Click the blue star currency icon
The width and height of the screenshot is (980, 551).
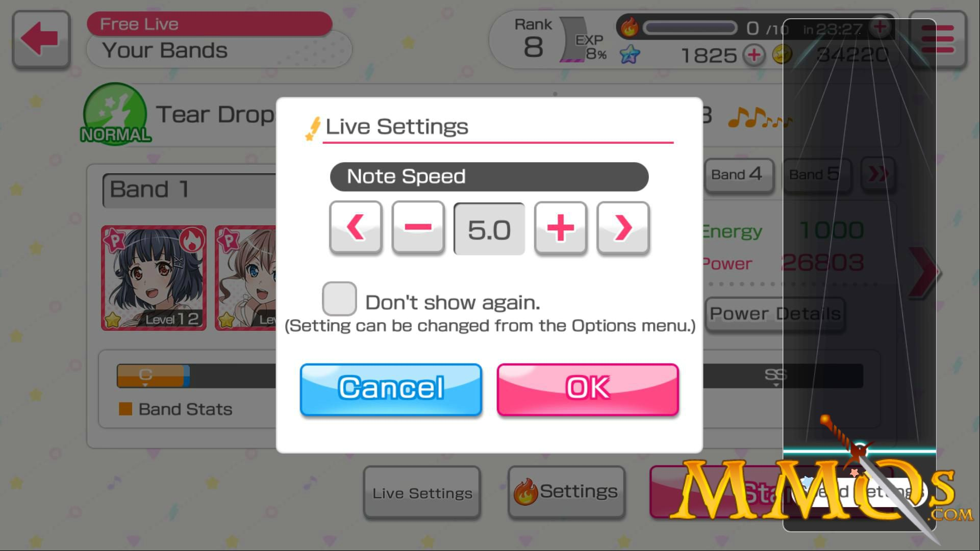630,54
